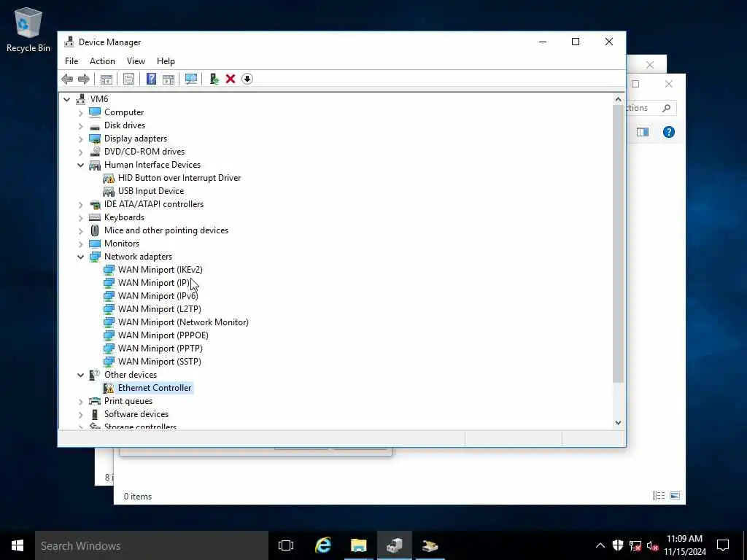The width and height of the screenshot is (747, 560).
Task: Select WAN Miniport (IP)
Action: (x=153, y=283)
